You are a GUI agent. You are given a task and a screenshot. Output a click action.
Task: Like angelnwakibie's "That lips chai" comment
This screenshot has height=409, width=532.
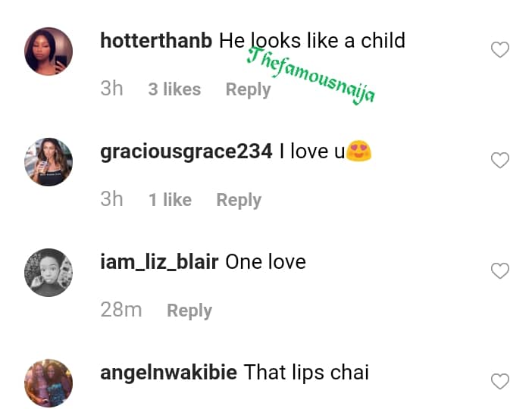pyautogui.click(x=500, y=382)
